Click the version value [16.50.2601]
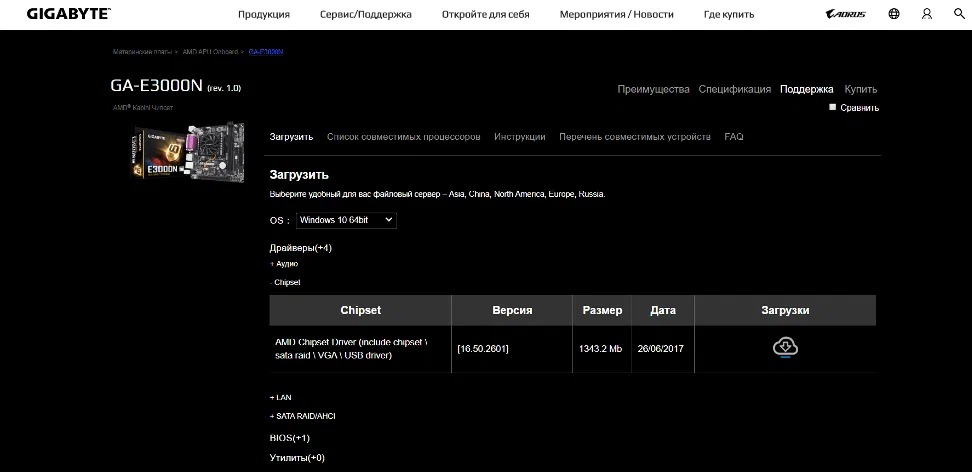The width and height of the screenshot is (972, 472). pos(483,349)
